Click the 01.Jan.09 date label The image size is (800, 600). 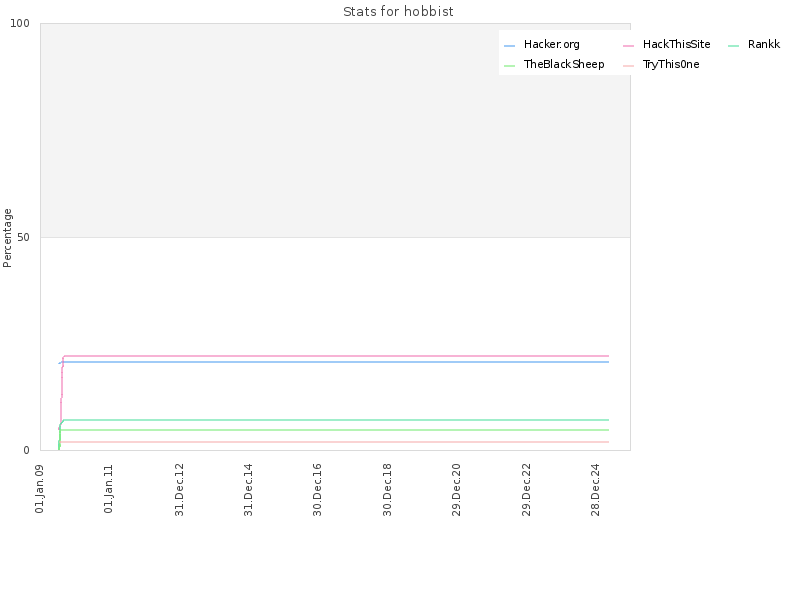(40, 489)
